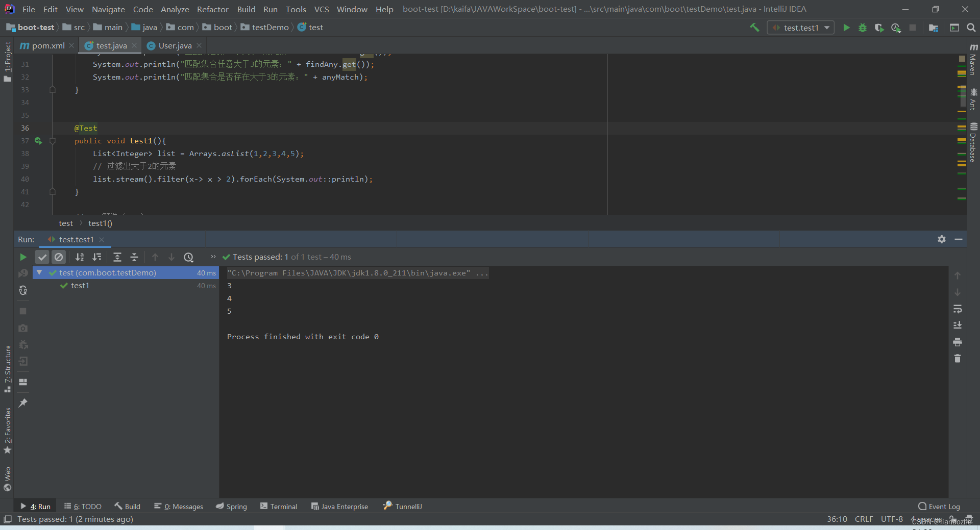Image resolution: width=980 pixels, height=530 pixels.
Task: Toggle show passed tests checkmark
Action: coord(42,257)
